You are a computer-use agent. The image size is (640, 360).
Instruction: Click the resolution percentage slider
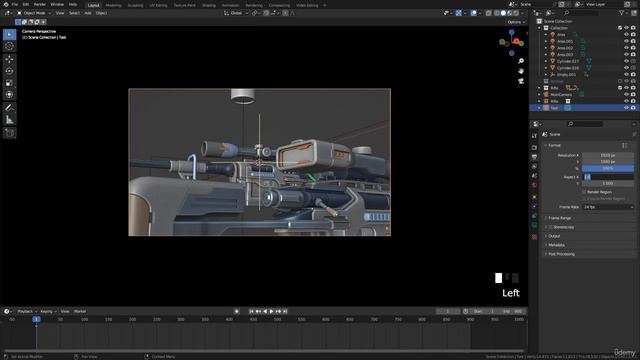(x=608, y=168)
